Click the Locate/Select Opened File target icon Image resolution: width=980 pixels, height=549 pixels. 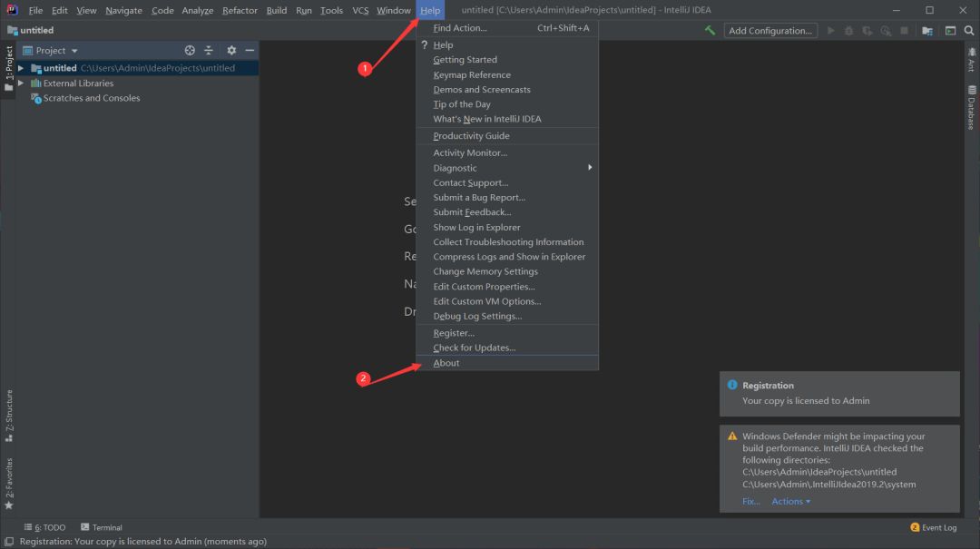pos(190,50)
